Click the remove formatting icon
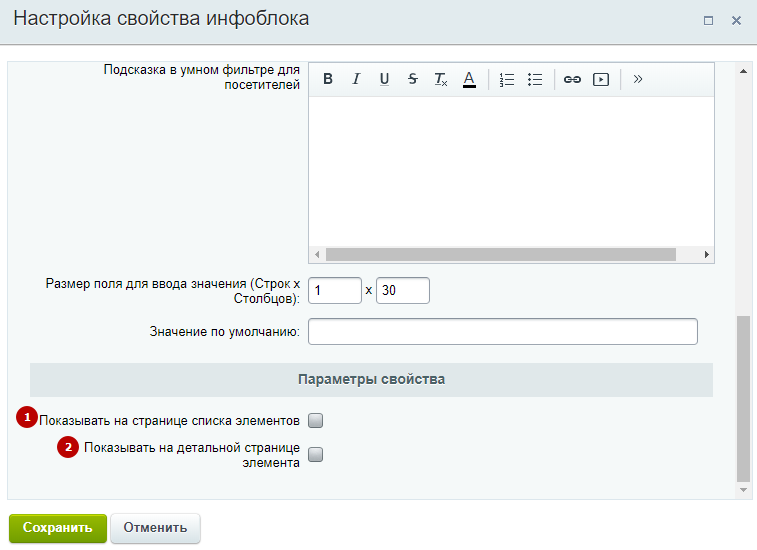 [440, 79]
